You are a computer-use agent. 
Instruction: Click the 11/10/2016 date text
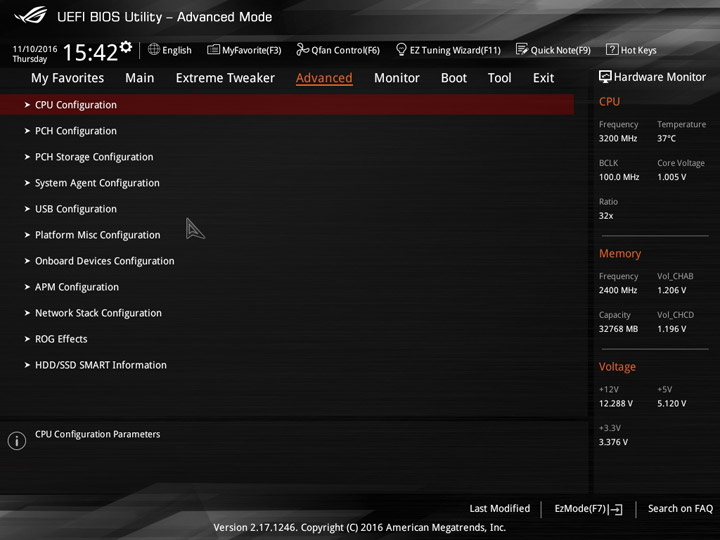35,49
